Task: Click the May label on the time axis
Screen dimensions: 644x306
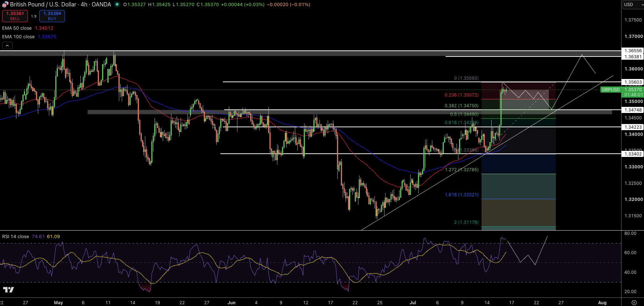Action: pos(58,303)
